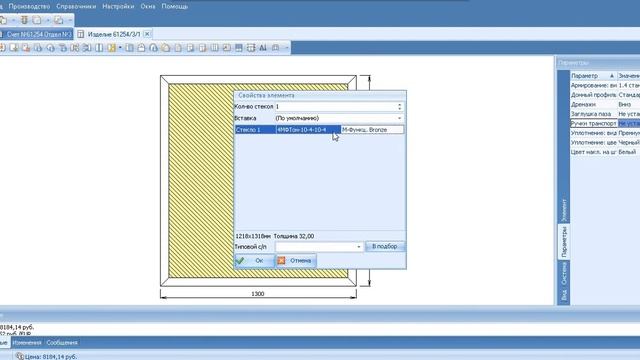Open the Вид vertical side tab
The height and width of the screenshot is (360, 640).
click(x=564, y=295)
